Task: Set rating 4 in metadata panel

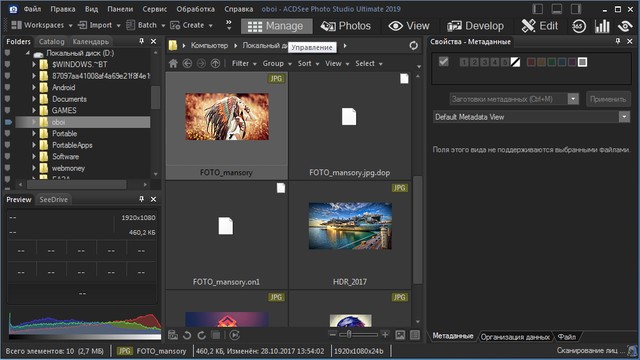Action: tap(494, 62)
